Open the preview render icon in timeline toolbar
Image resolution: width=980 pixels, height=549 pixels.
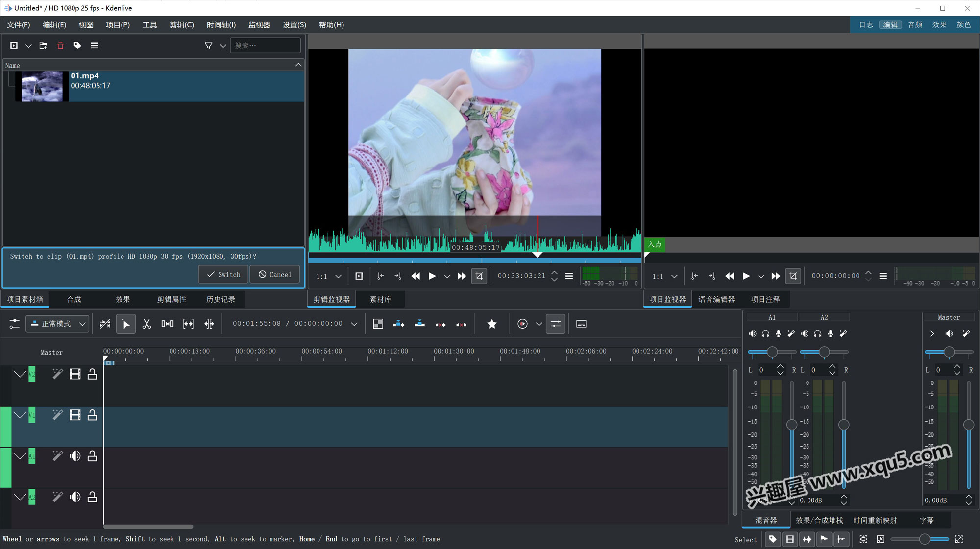pyautogui.click(x=522, y=324)
